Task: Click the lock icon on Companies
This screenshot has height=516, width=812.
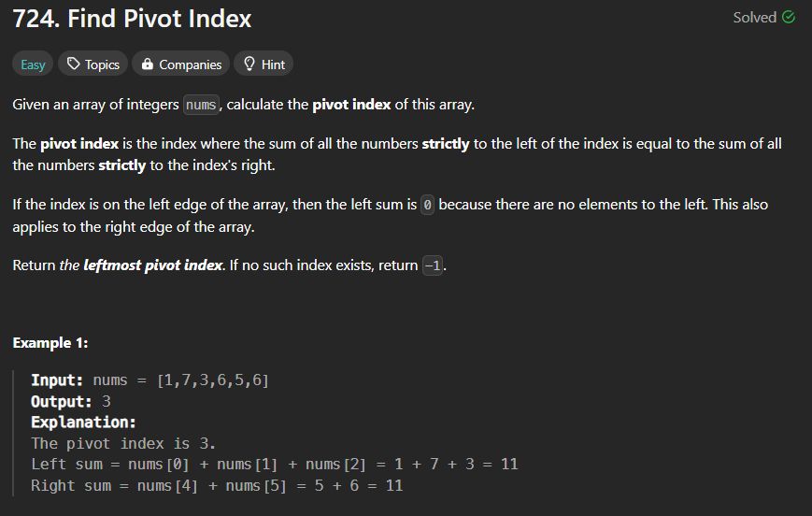Action: tap(147, 64)
